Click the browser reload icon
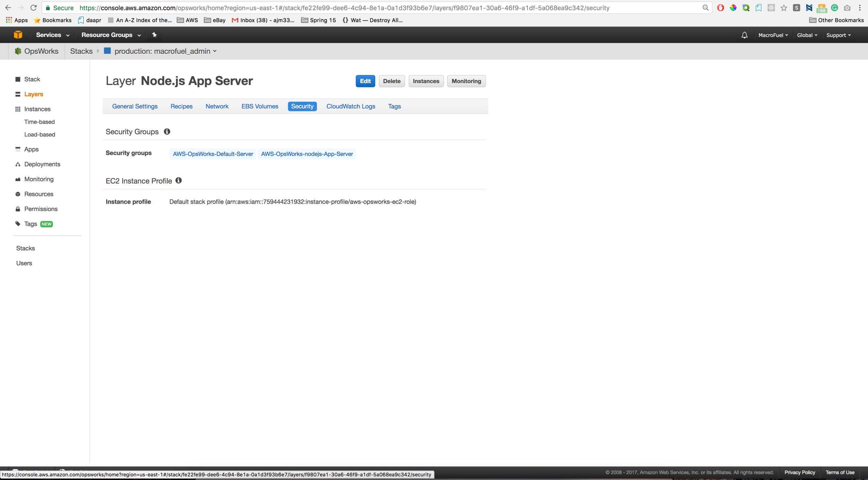Viewport: 868px width, 480px height. point(33,8)
